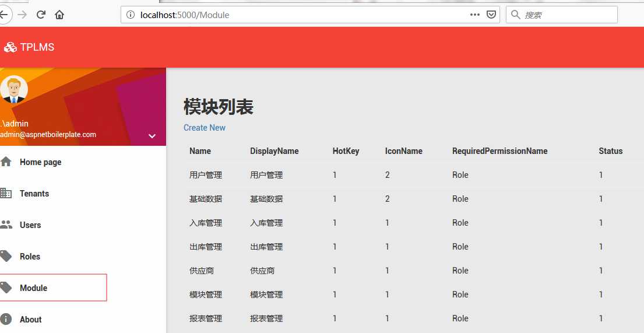644x333 pixels.
Task: Click the DisplayName column header
Action: (275, 151)
